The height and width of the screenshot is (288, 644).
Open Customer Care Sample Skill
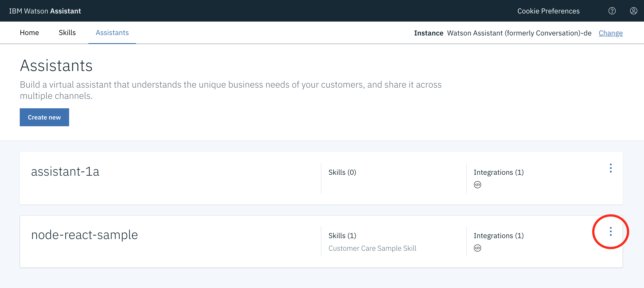pyautogui.click(x=372, y=248)
